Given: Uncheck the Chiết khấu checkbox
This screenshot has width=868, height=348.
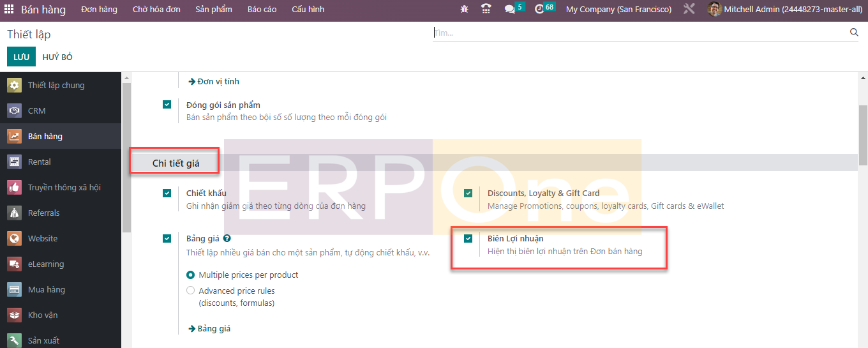Looking at the screenshot, I should click(x=167, y=193).
